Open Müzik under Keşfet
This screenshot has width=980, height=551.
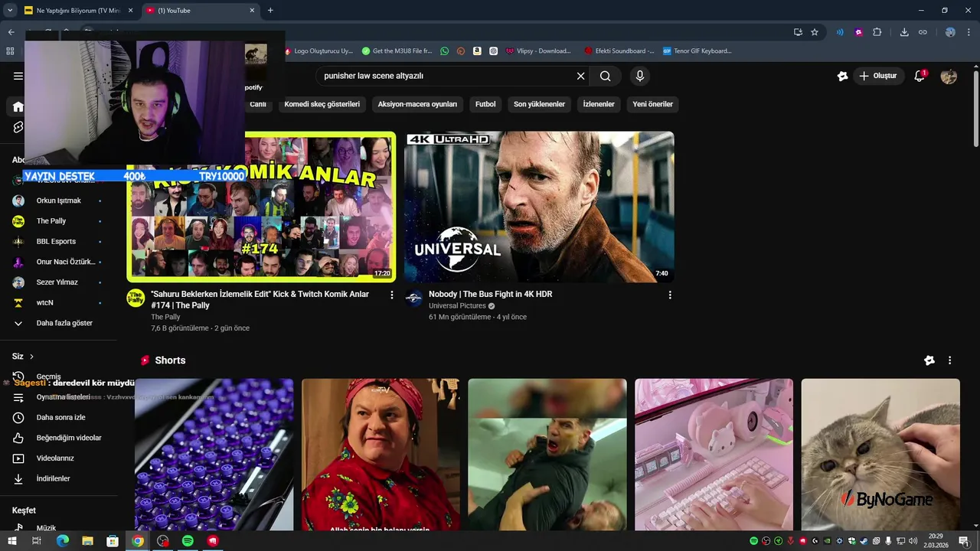(x=58, y=528)
